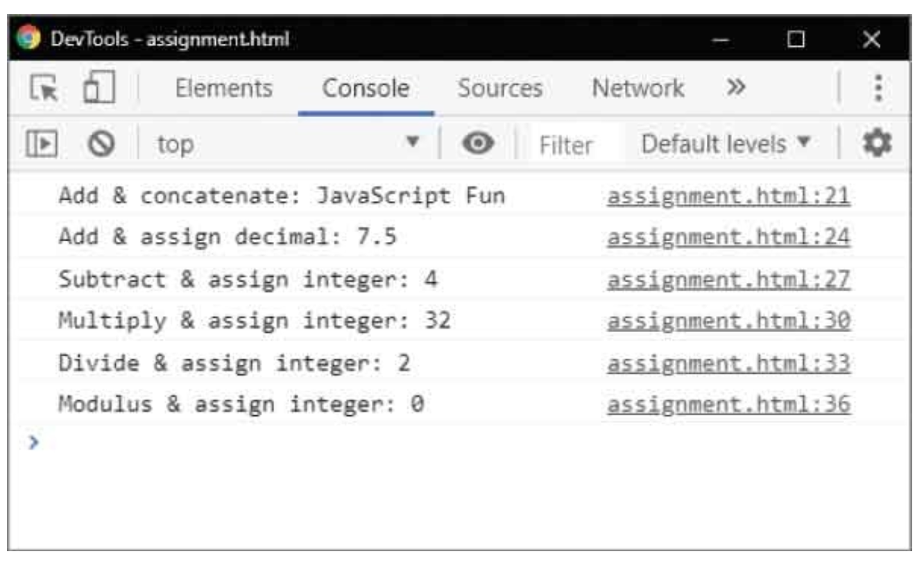
Task: Open the Network tab
Action: pyautogui.click(x=638, y=89)
